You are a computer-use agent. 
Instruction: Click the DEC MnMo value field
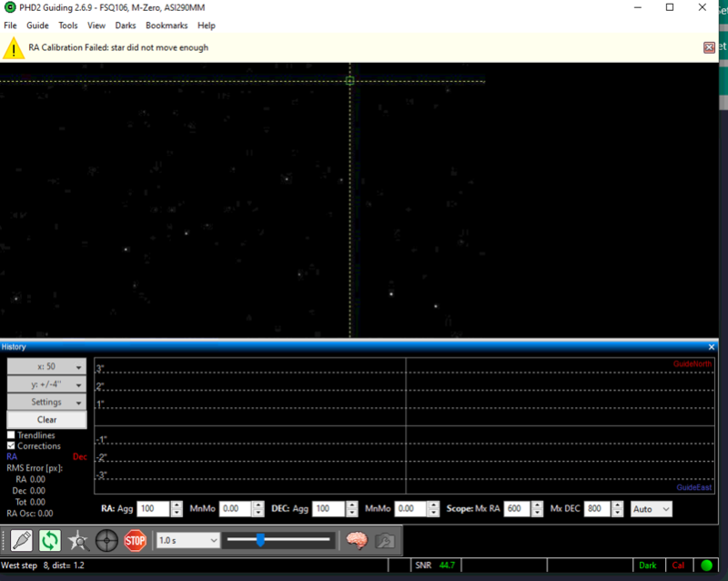coord(410,509)
